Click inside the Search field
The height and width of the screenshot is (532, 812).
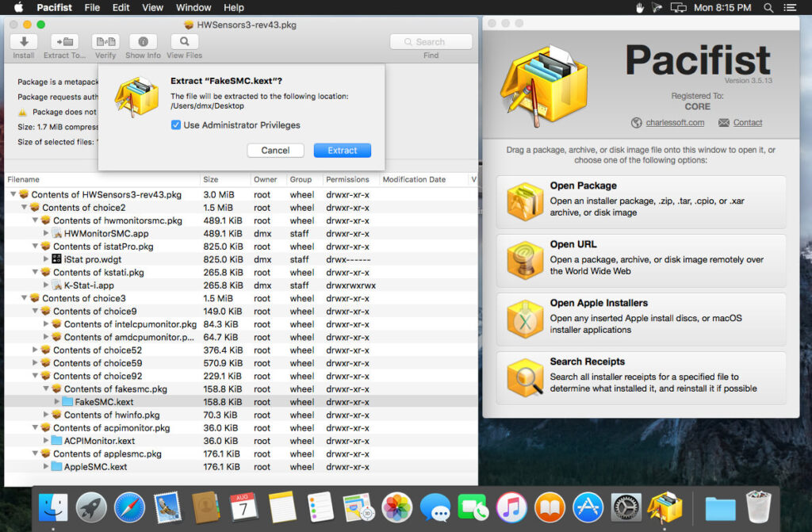pos(431,41)
